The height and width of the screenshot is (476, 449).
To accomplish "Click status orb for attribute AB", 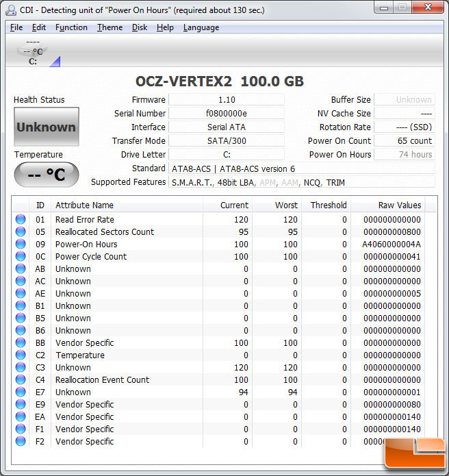I will click(21, 268).
